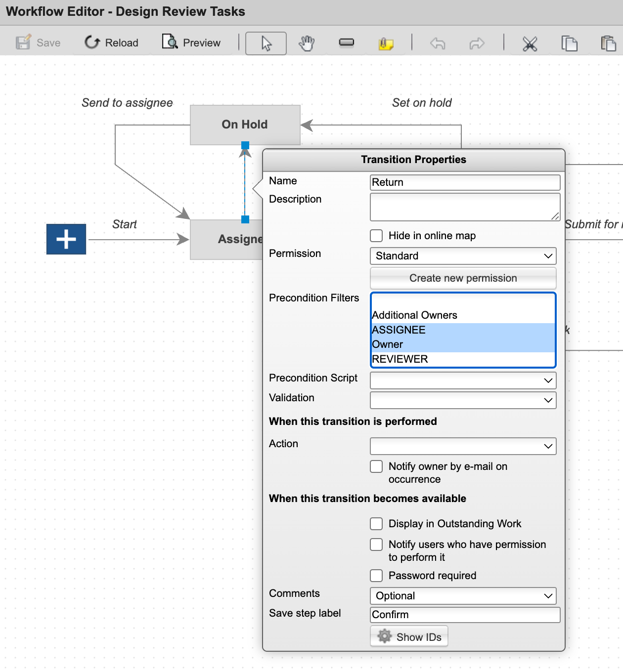
Task: Activate the hand pan tool
Action: [307, 43]
